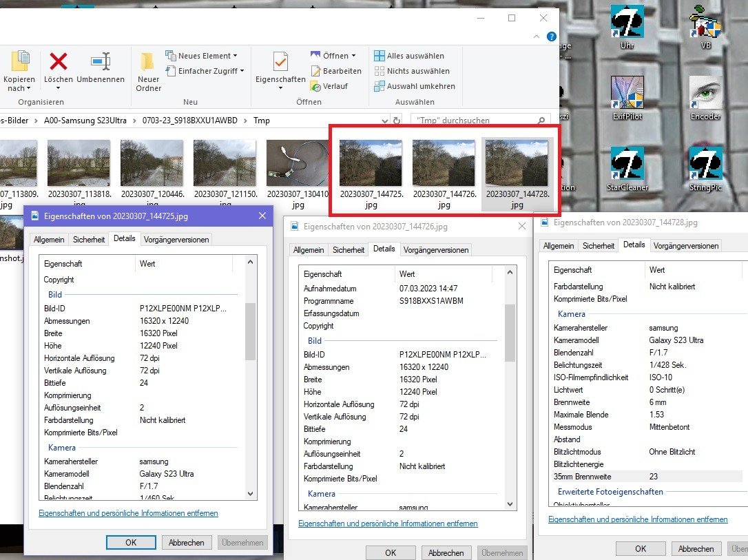Click the red Löschen delete icon
Screen dimensions: 748x560
click(59, 62)
